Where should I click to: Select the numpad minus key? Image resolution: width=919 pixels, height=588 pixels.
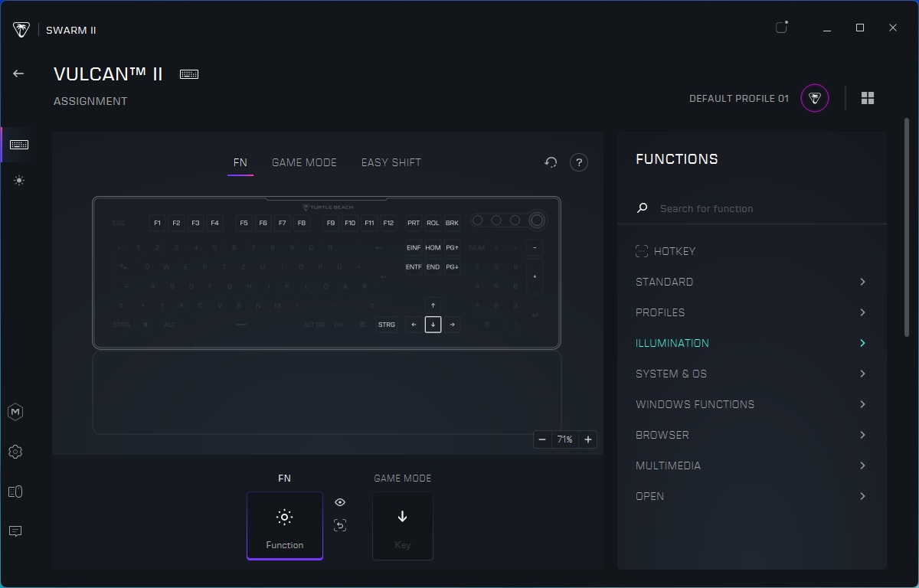point(535,247)
